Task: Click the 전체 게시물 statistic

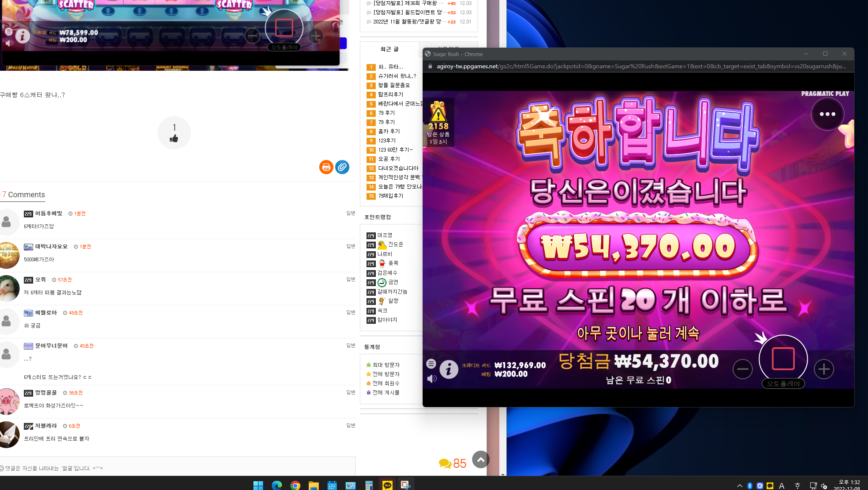Action: [x=386, y=393]
